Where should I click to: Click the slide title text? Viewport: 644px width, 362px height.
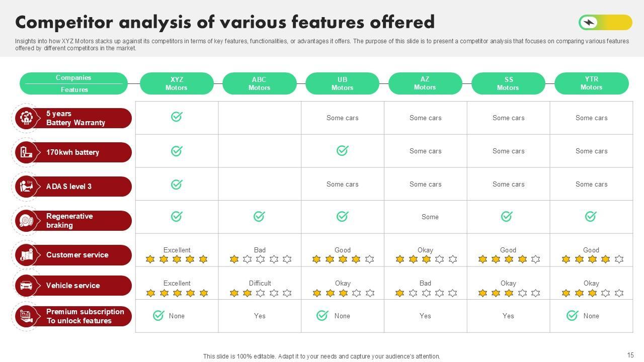(225, 22)
